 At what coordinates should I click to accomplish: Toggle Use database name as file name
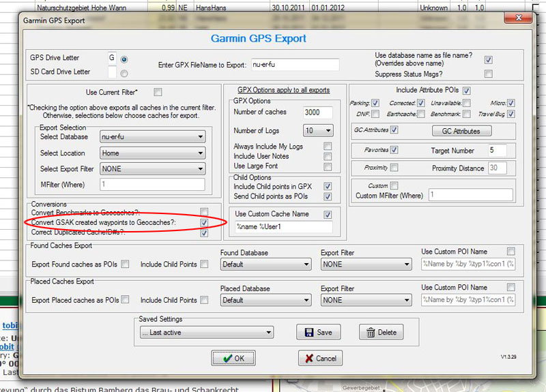(x=489, y=60)
